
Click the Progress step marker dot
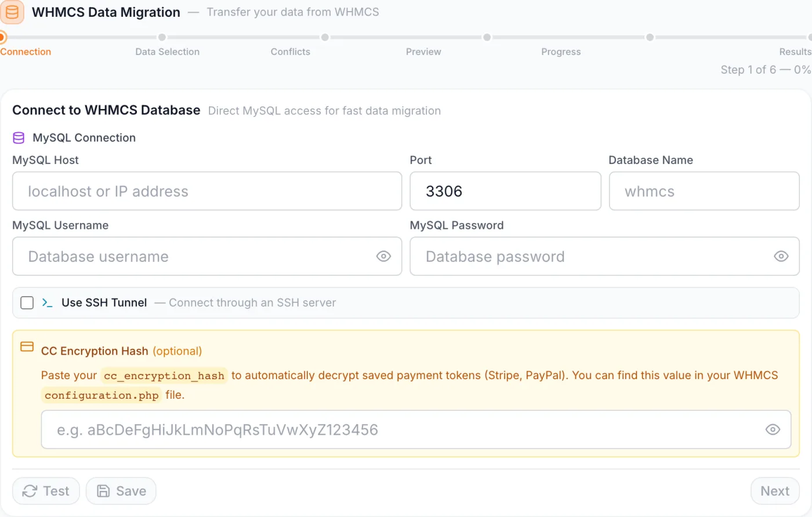[x=650, y=37]
